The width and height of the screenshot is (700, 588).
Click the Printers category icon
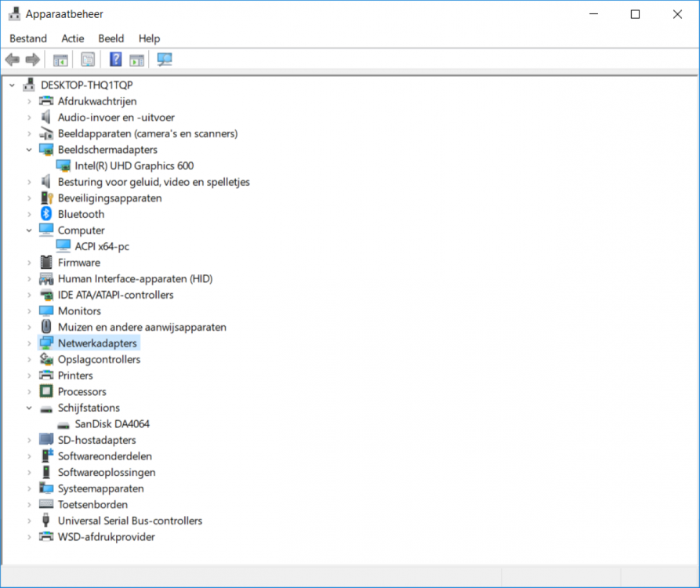pyautogui.click(x=46, y=376)
